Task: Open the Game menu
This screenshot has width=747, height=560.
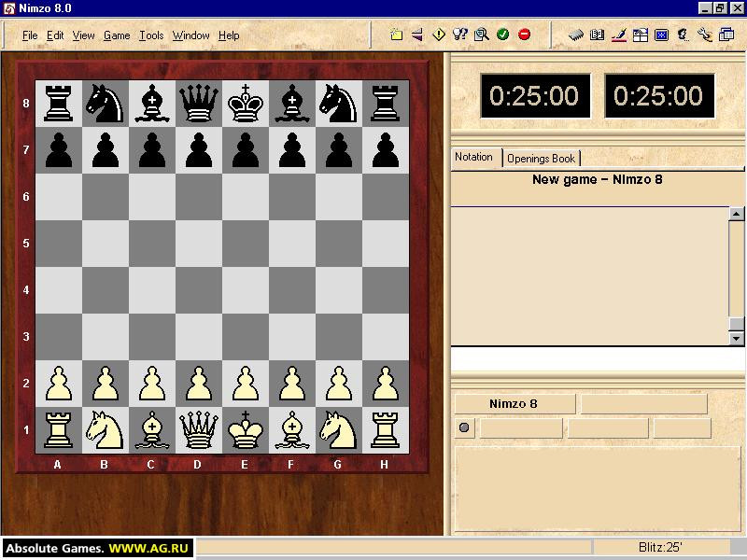Action: pyautogui.click(x=117, y=35)
